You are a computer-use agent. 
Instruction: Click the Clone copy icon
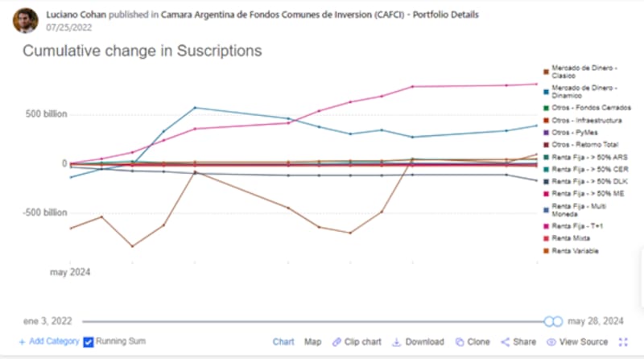(x=460, y=342)
